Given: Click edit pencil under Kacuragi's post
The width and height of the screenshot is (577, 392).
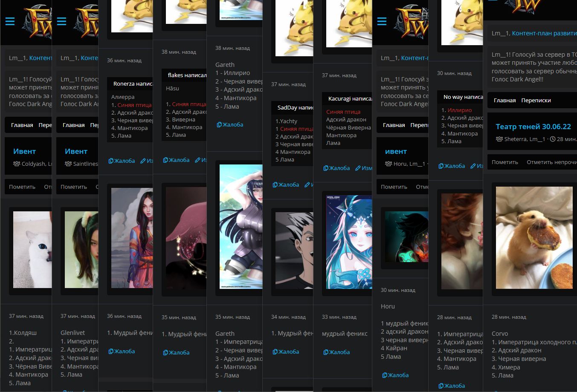Looking at the screenshot, I should (x=358, y=168).
